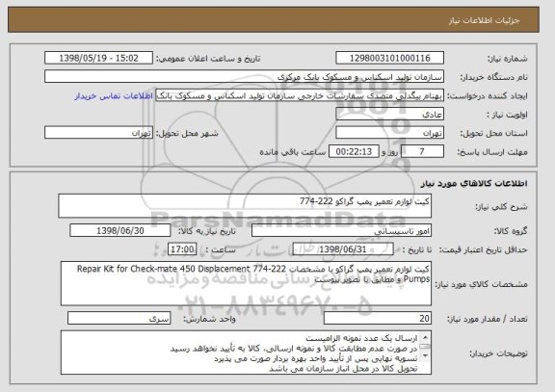Click the quantity field showing 20
This screenshot has width=555, height=392.
[x=378, y=319]
